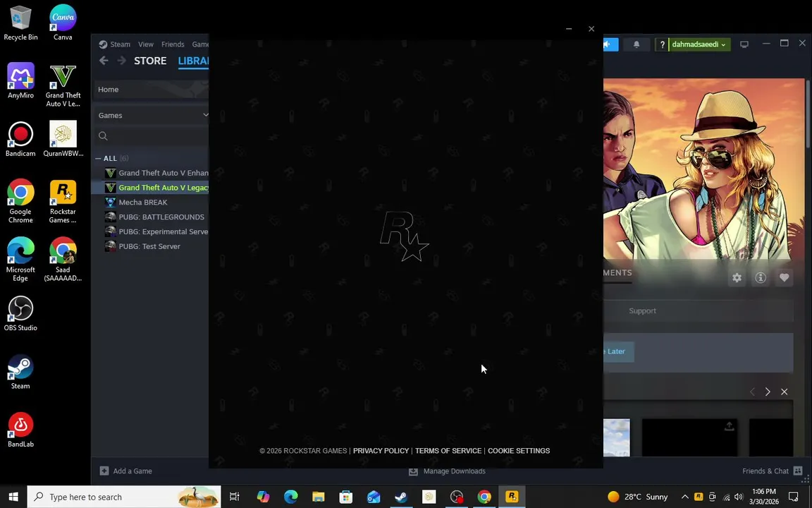Open Task View on the taskbar
This screenshot has width=812, height=508.
tap(234, 497)
